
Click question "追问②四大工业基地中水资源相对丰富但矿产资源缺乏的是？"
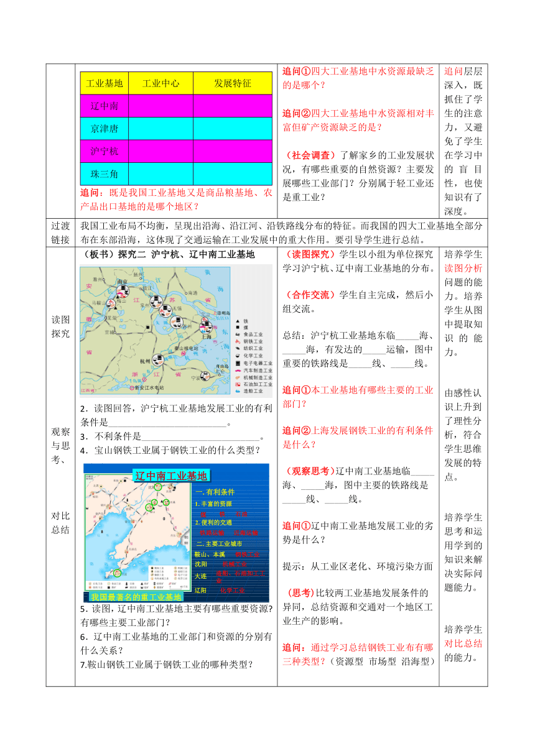click(x=358, y=120)
